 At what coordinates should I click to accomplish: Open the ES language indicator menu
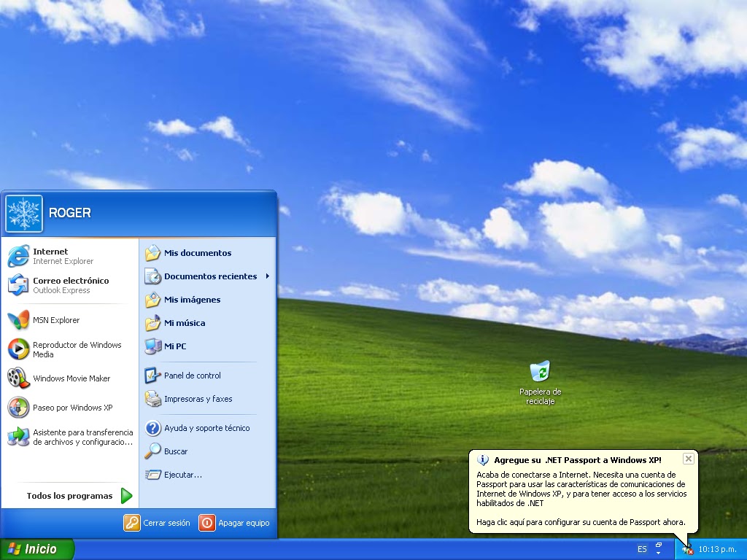click(641, 548)
